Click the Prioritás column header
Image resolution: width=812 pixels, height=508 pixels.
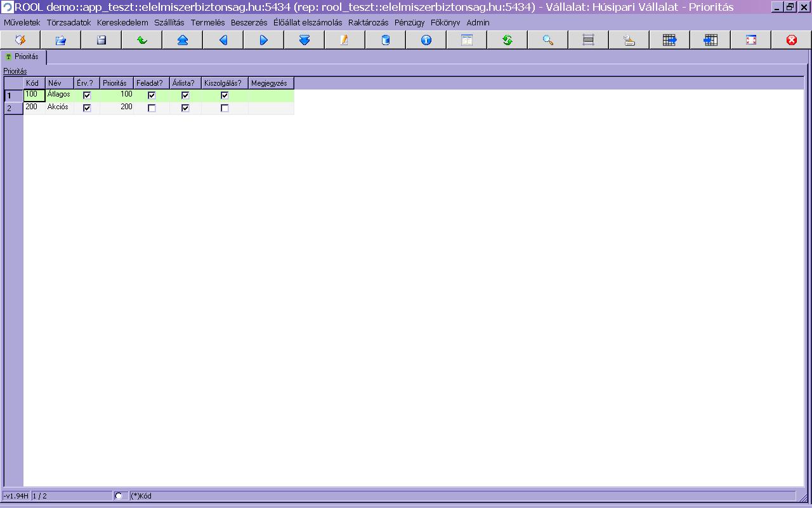pos(117,83)
